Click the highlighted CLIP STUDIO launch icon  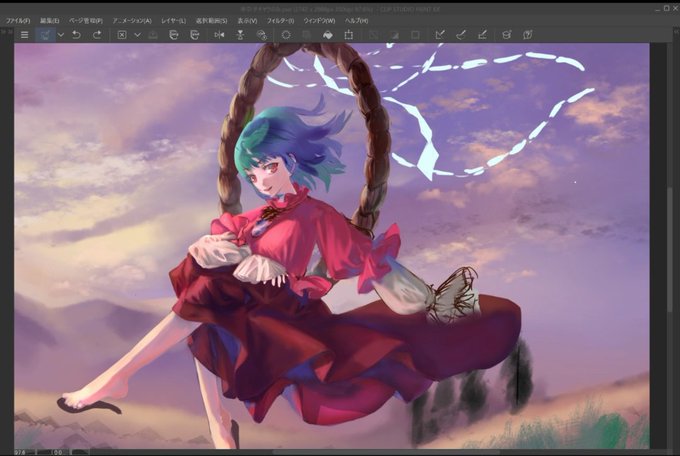pos(45,35)
